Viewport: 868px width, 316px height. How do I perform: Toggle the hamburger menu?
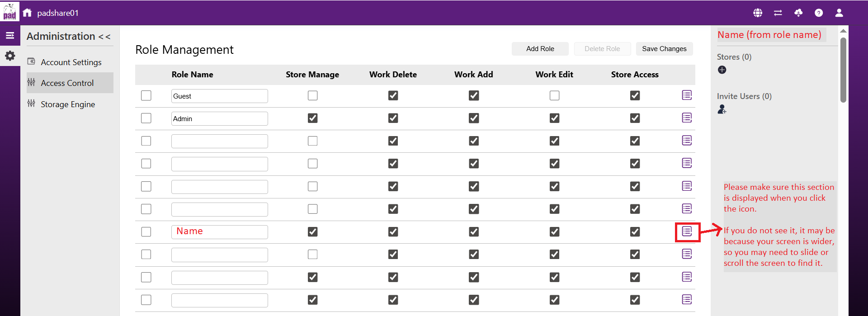(x=10, y=35)
